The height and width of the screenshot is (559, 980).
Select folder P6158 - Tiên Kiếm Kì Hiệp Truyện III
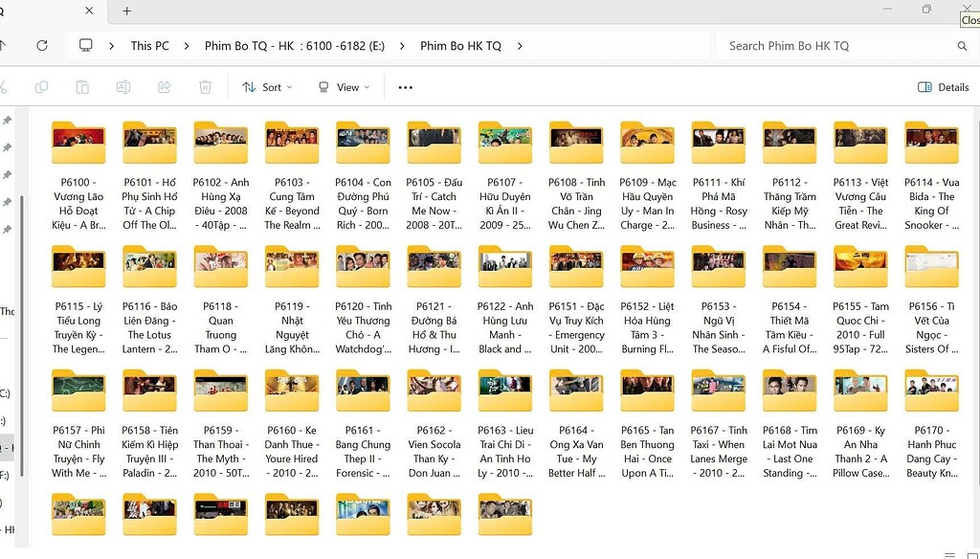click(150, 424)
